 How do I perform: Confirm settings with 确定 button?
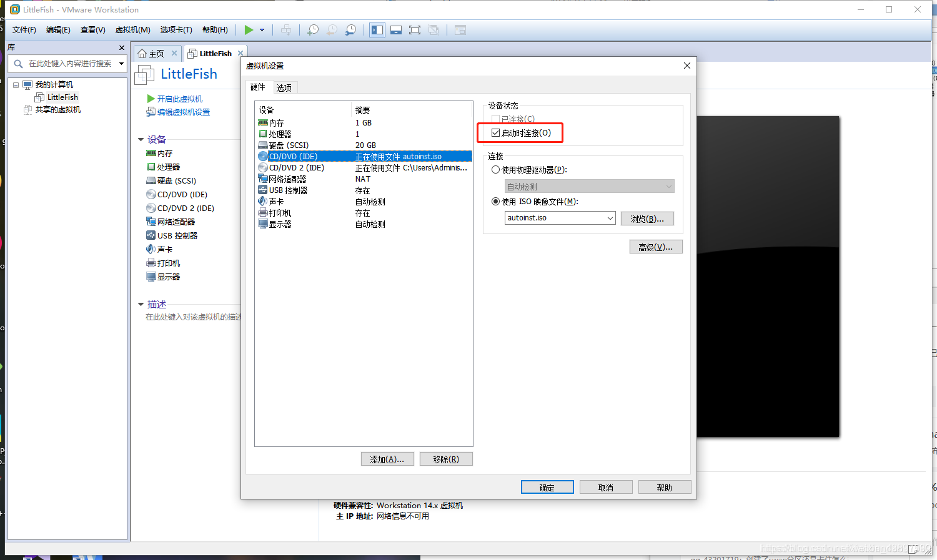pos(547,488)
